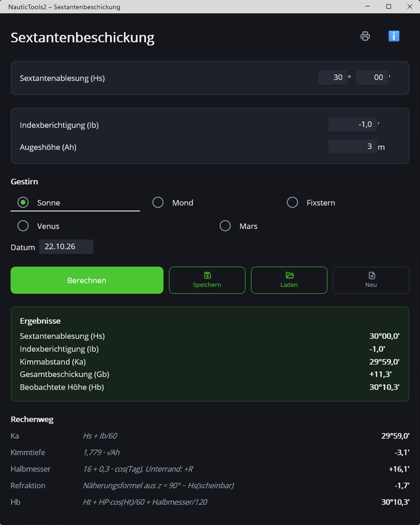Click the green Berechnen button
The image size is (420, 525).
(x=87, y=280)
